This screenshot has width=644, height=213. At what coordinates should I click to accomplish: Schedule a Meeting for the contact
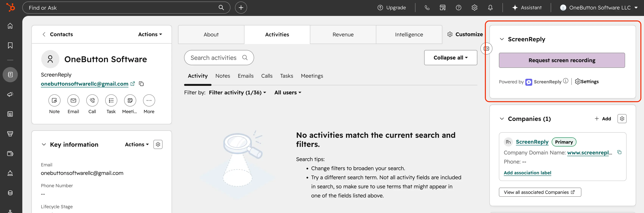(x=130, y=101)
